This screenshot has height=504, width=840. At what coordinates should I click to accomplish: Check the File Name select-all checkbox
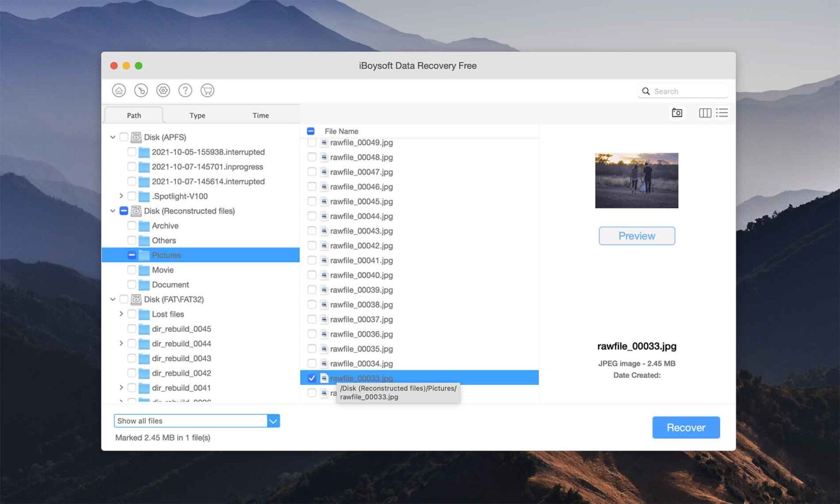click(311, 131)
